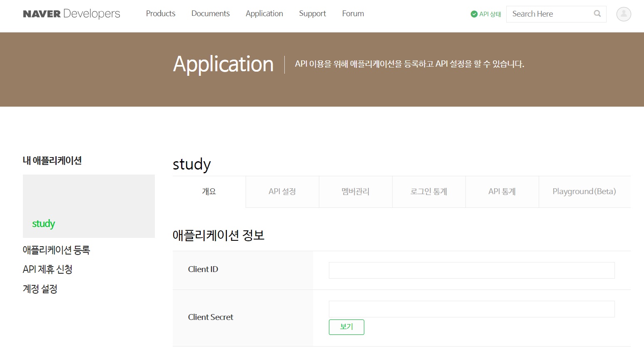644x352 pixels.
Task: Switch to the API 설정 tab
Action: 282,192
